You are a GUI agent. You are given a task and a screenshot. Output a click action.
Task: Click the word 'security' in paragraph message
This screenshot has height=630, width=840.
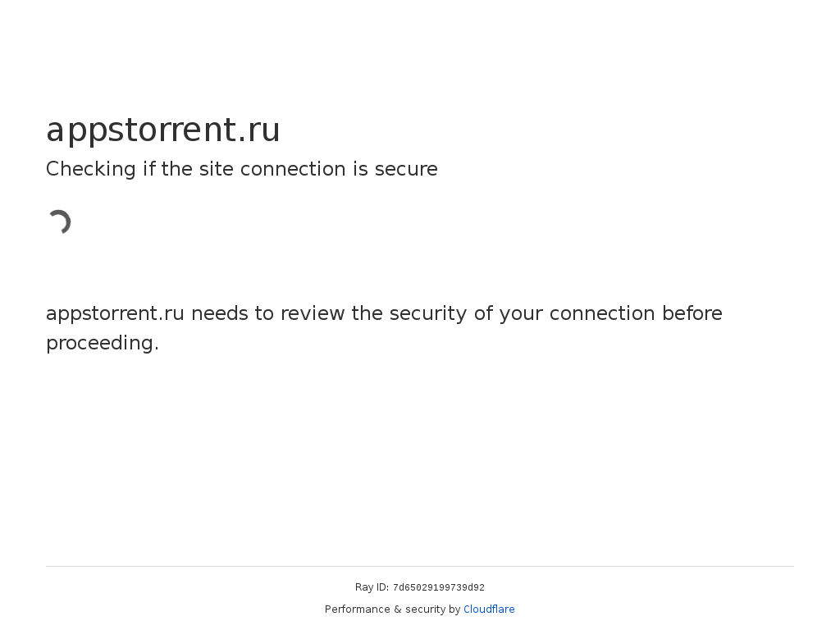click(428, 314)
